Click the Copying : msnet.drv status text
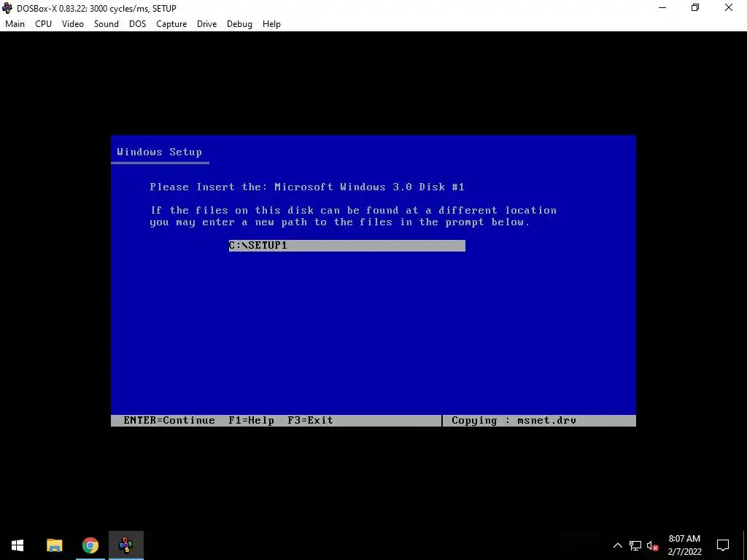The height and width of the screenshot is (560, 747). click(x=514, y=421)
